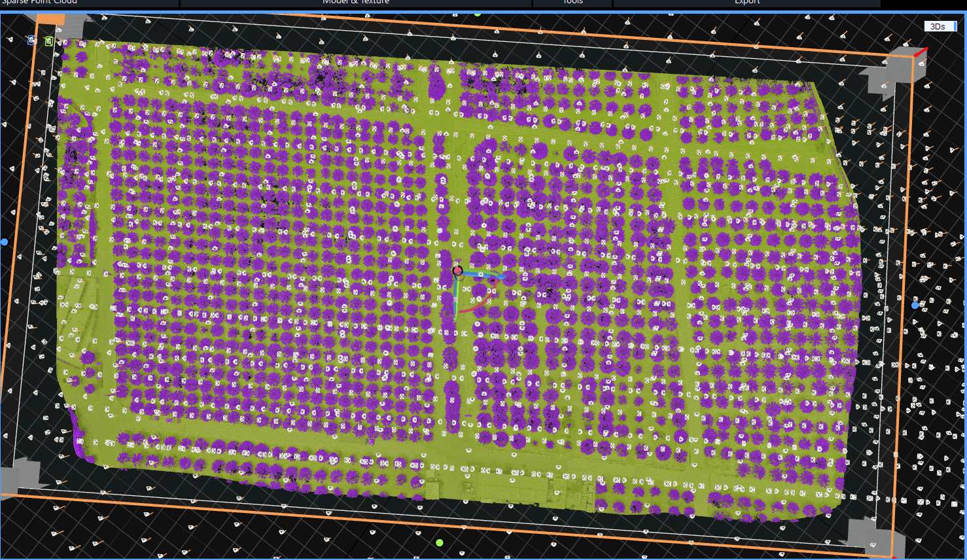The height and width of the screenshot is (560, 967).
Task: Click the horizontal blue axis arrow of gizmo
Action: (x=485, y=275)
